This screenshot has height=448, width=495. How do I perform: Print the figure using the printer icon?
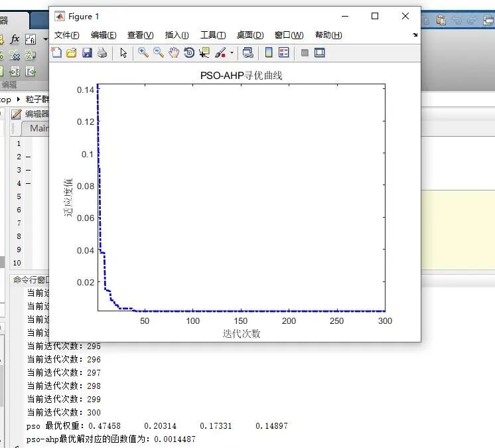point(102,52)
